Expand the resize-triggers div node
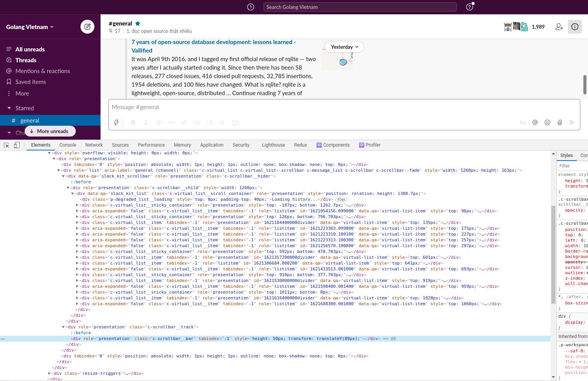 (x=49, y=373)
